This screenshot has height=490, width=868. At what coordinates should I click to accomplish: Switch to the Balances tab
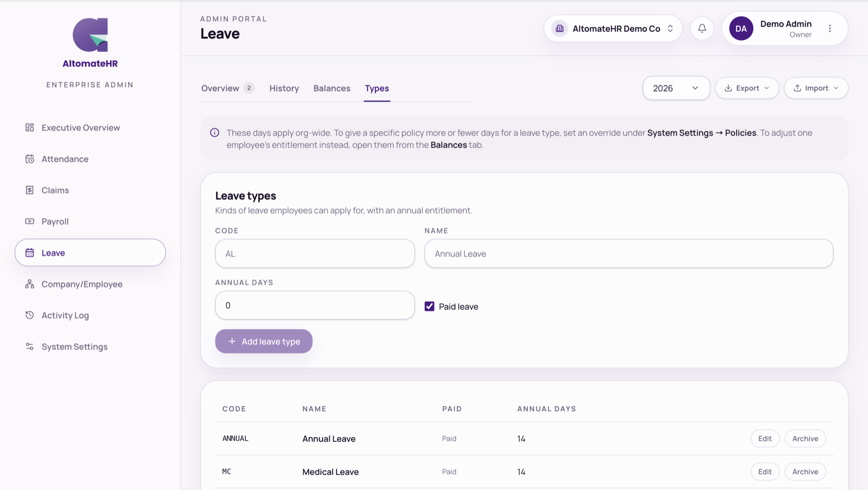tap(332, 88)
